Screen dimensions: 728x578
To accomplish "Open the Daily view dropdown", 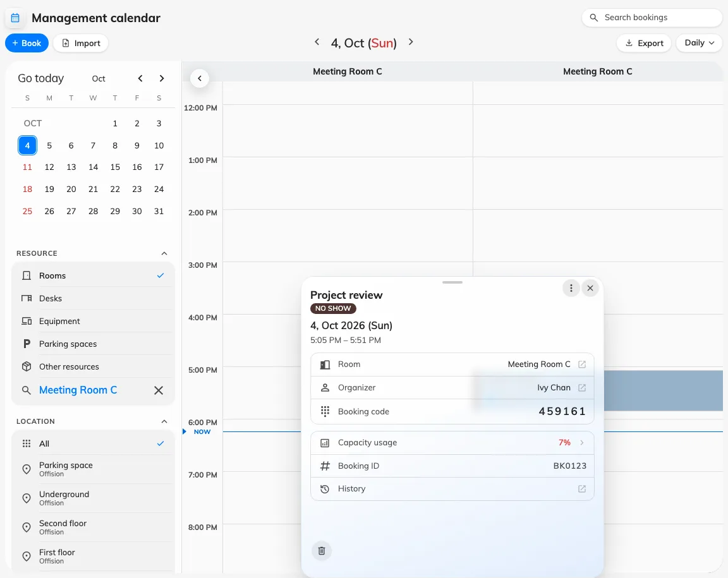I will (699, 43).
